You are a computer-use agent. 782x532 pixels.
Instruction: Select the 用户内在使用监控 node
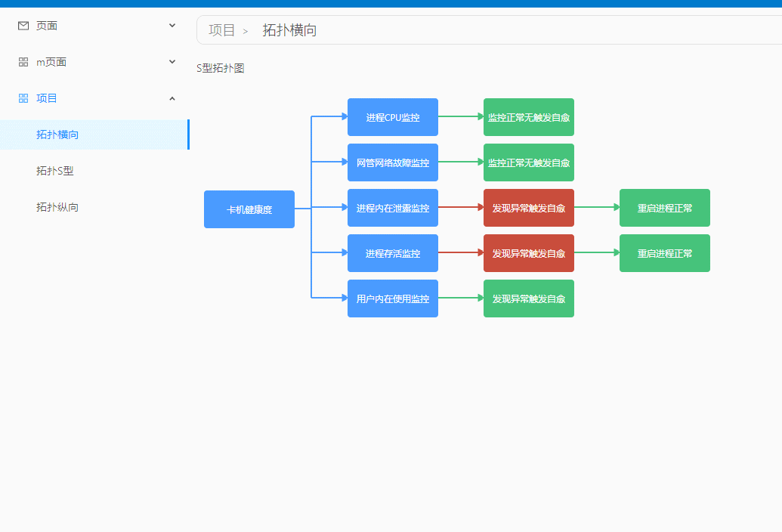[x=392, y=298]
